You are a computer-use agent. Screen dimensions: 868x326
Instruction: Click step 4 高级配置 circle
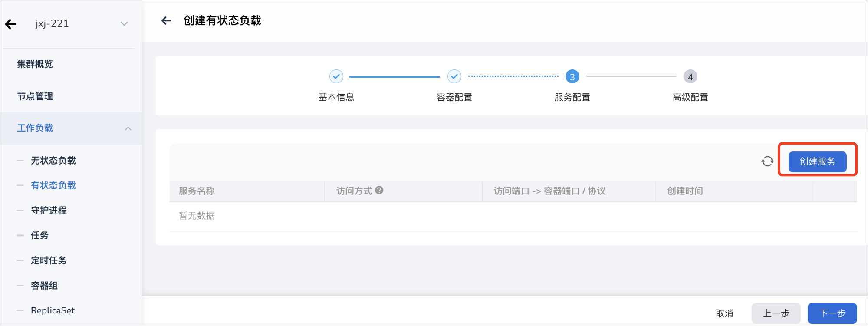pyautogui.click(x=690, y=77)
